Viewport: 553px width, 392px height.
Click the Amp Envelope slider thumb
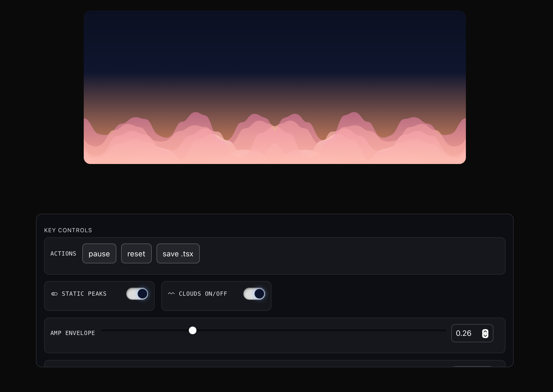[x=192, y=331]
